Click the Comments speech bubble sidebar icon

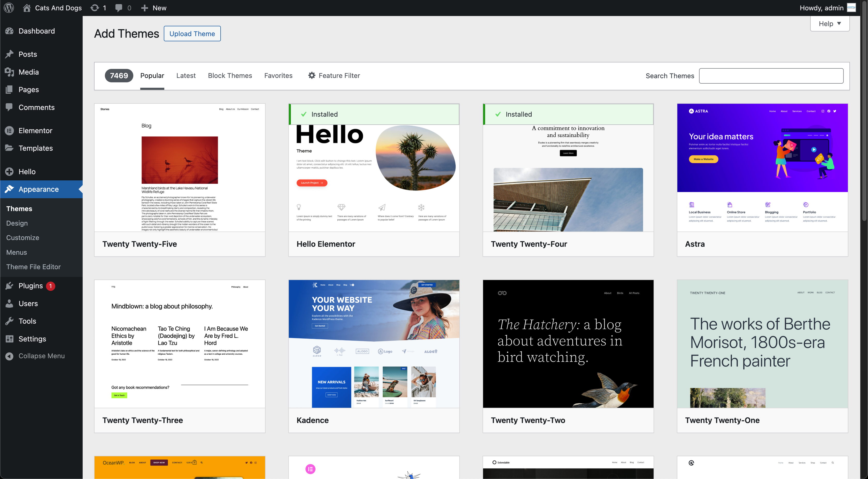point(10,107)
